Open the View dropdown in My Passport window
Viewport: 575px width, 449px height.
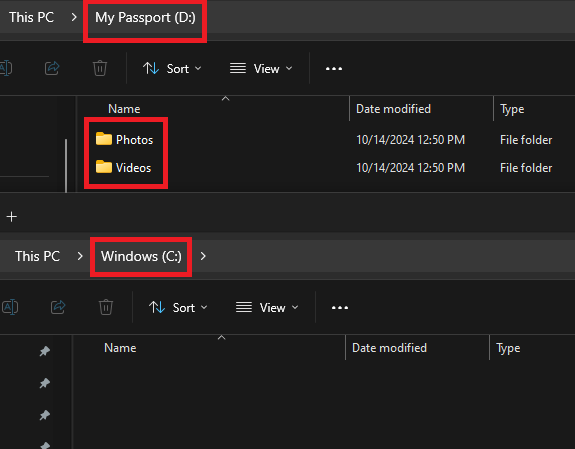[261, 69]
